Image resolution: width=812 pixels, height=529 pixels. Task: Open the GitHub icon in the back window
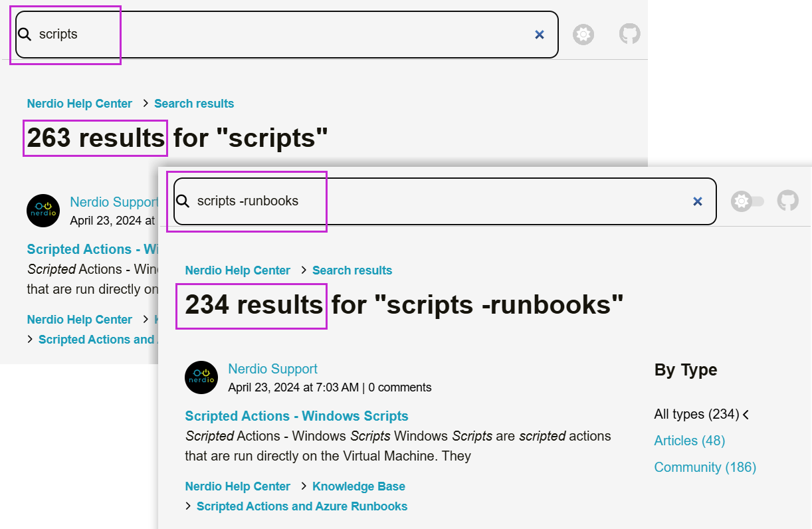tap(630, 34)
